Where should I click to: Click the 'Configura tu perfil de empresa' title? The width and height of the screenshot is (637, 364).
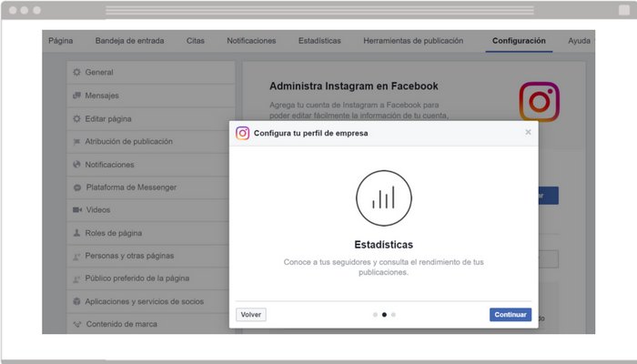(x=311, y=133)
